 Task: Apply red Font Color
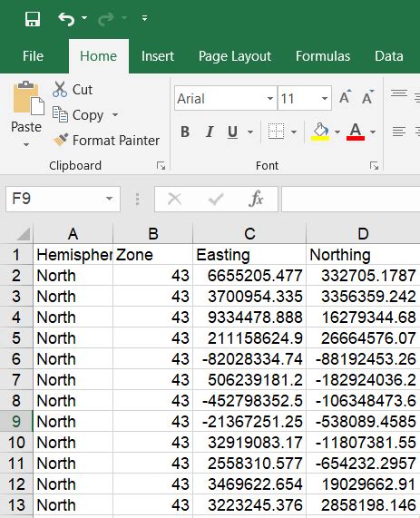coord(356,132)
